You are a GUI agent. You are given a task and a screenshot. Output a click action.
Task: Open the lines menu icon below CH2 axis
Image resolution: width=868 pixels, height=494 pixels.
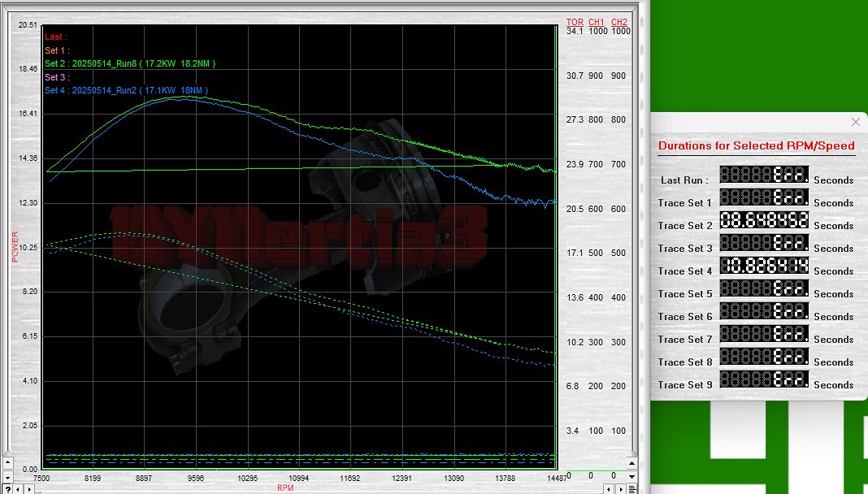[x=631, y=489]
